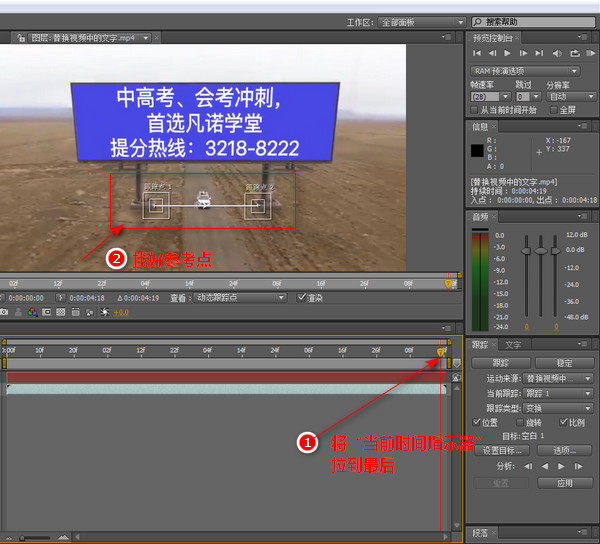Check the 旋转 checkbox
Image resolution: width=600 pixels, height=544 pixels.
[520, 422]
